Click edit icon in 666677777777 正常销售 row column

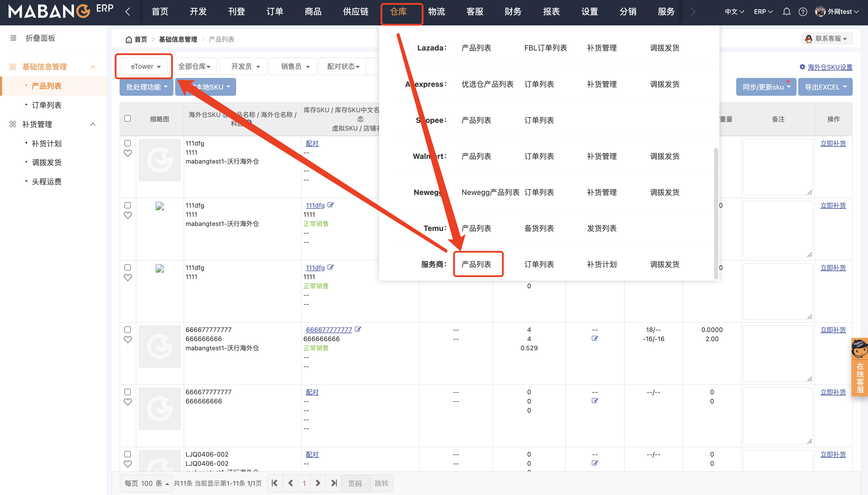click(595, 338)
